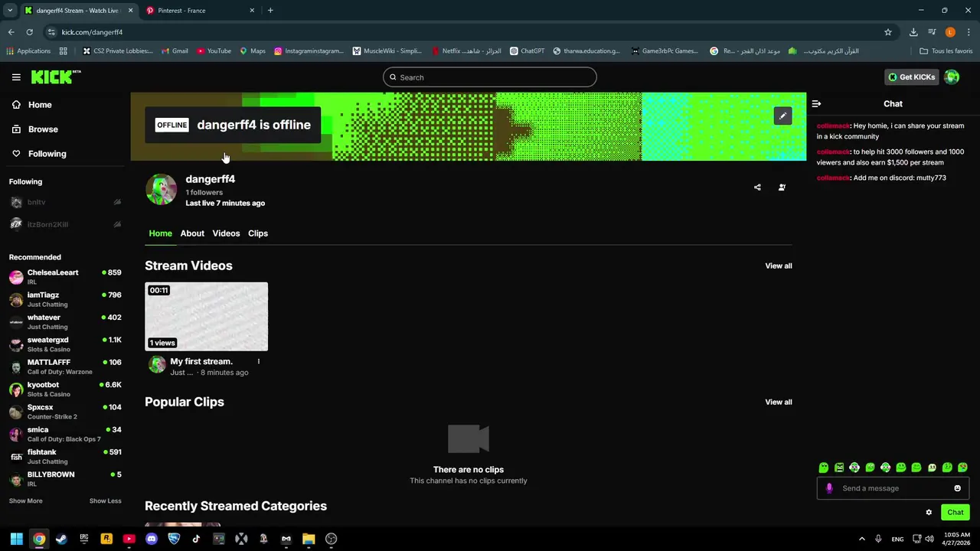The image size is (980, 551).
Task: Expand recommended channels with Show More
Action: [x=26, y=500]
